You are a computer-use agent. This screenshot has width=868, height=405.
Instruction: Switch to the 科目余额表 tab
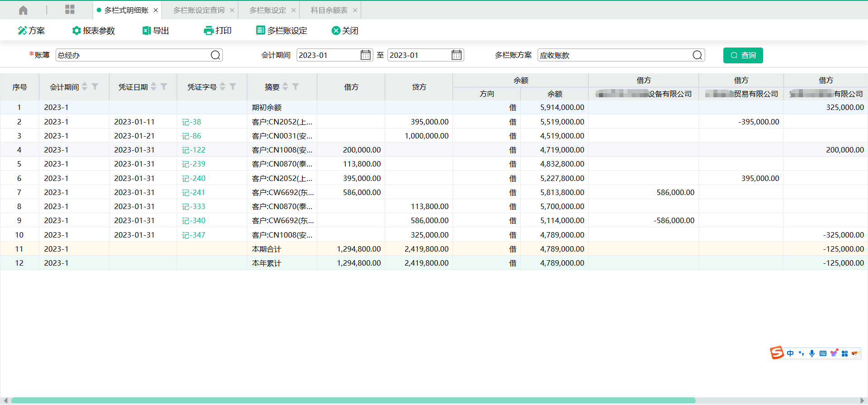click(329, 10)
